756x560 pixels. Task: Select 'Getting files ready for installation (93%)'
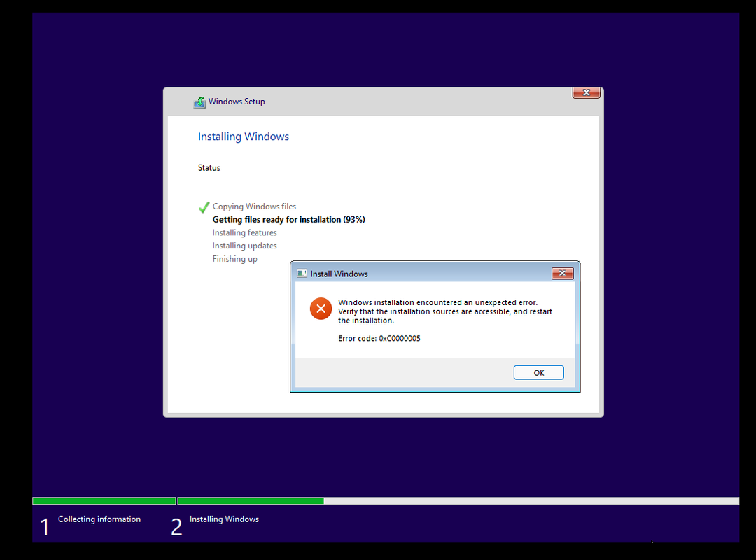(x=289, y=220)
